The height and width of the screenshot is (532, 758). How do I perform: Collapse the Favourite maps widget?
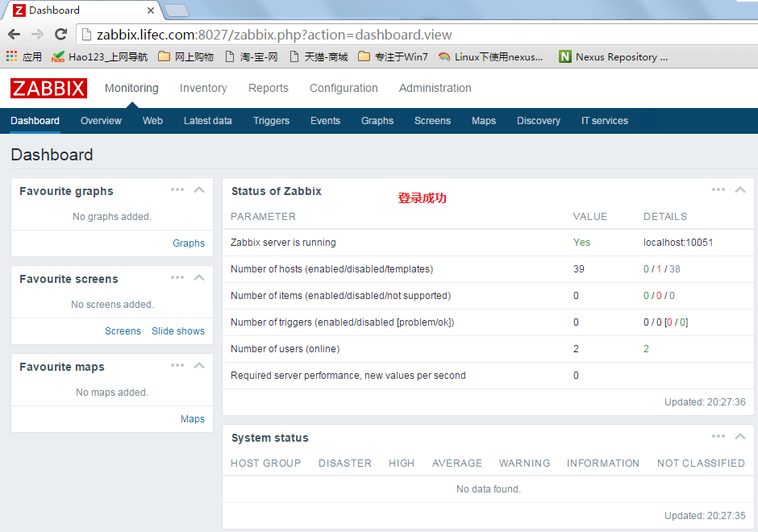coord(199,366)
